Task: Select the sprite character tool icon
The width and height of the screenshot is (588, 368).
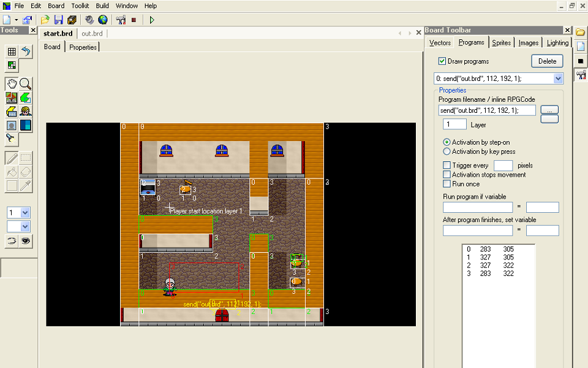Action: click(25, 111)
